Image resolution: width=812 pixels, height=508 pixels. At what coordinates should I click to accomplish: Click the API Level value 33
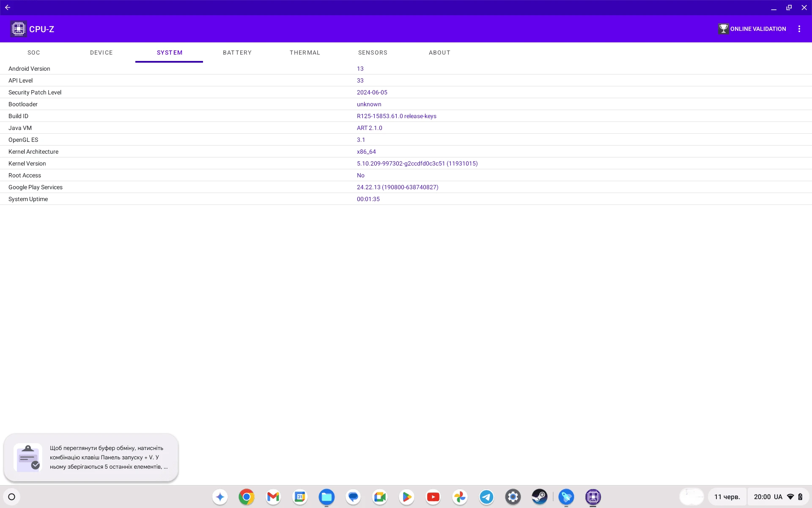360,80
